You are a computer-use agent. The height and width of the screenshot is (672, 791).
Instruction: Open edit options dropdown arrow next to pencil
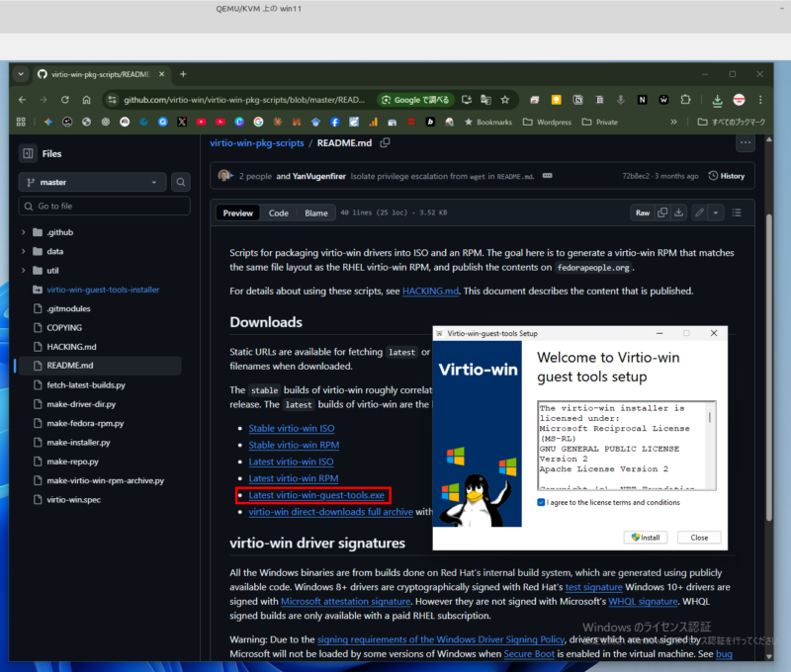pos(716,212)
